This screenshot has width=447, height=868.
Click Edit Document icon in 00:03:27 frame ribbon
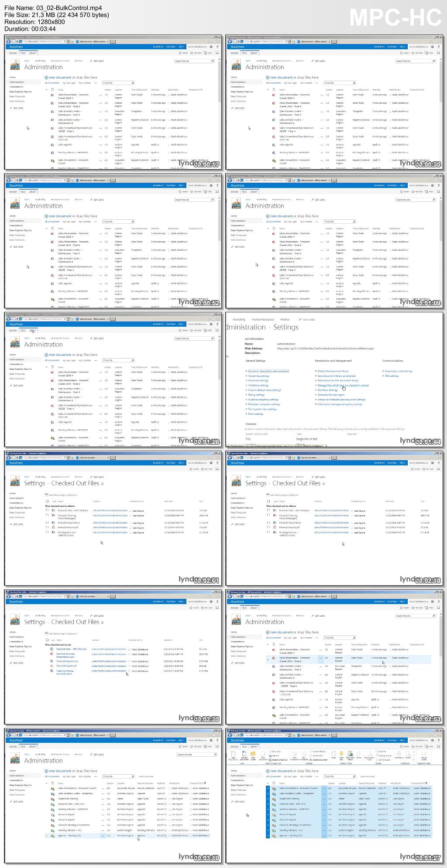(x=263, y=753)
